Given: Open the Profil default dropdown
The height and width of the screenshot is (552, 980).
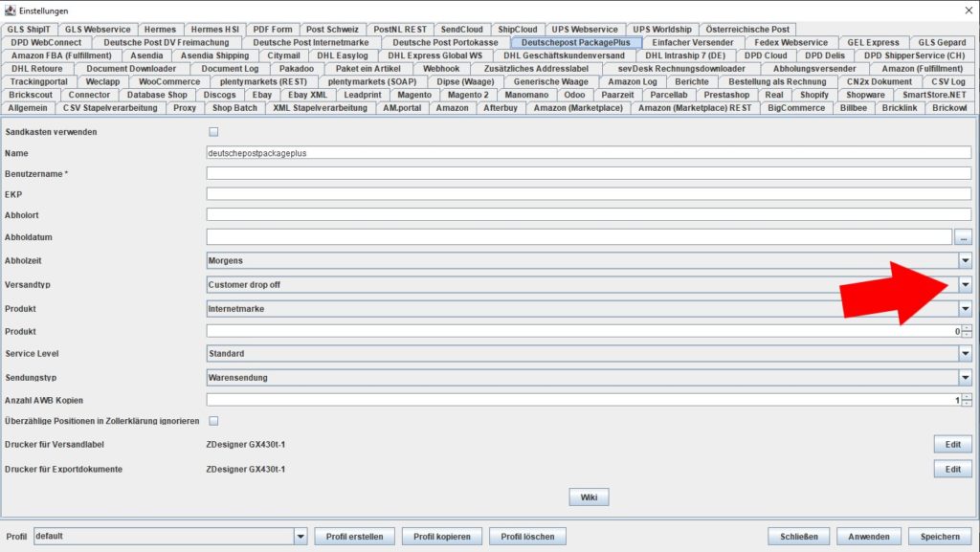Looking at the screenshot, I should pos(170,536).
